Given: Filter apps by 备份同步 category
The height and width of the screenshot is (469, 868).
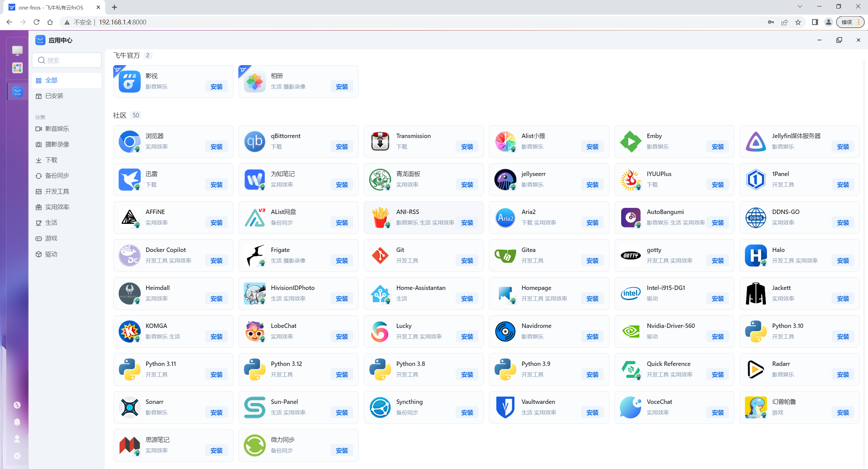Looking at the screenshot, I should point(66,176).
